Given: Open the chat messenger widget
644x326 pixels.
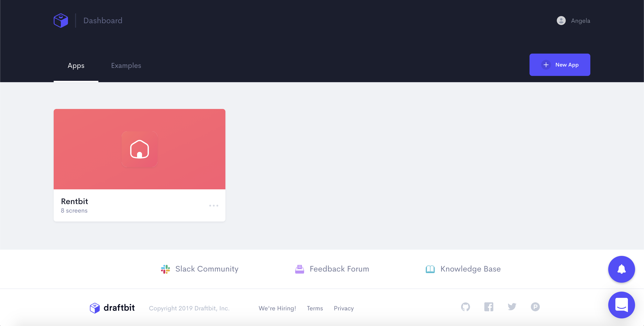Looking at the screenshot, I should (621, 305).
